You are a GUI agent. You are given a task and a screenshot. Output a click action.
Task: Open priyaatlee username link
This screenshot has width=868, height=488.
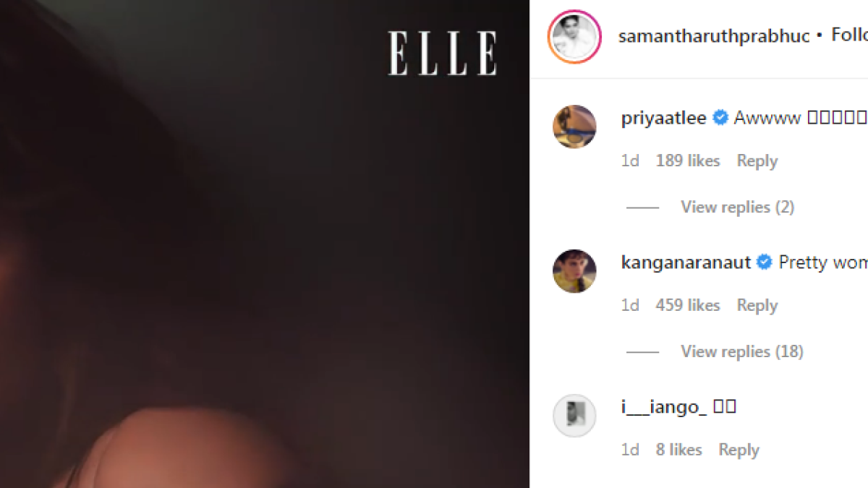click(664, 119)
